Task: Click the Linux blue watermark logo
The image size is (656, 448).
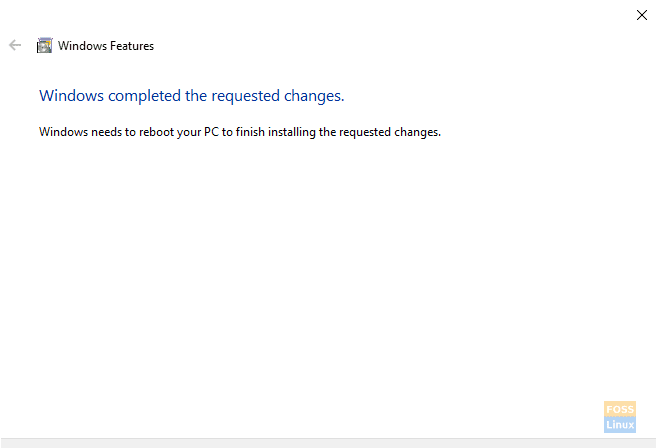Action: [x=620, y=425]
